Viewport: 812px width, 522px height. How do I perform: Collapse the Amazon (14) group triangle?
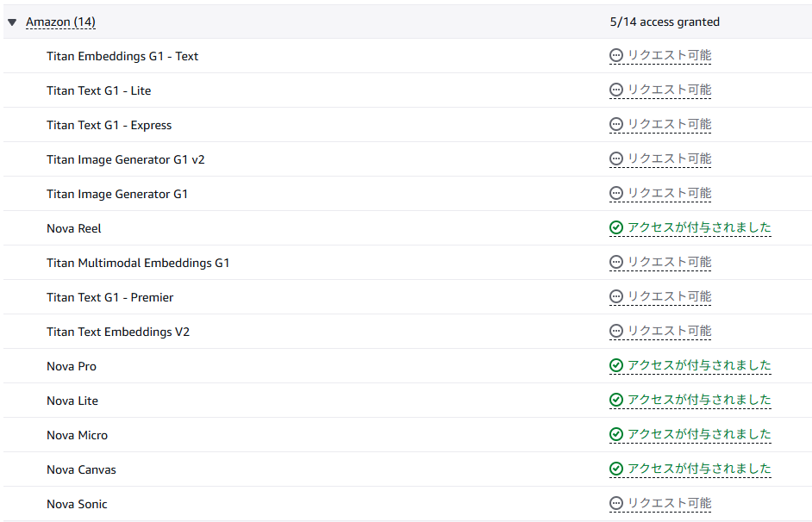[12, 22]
